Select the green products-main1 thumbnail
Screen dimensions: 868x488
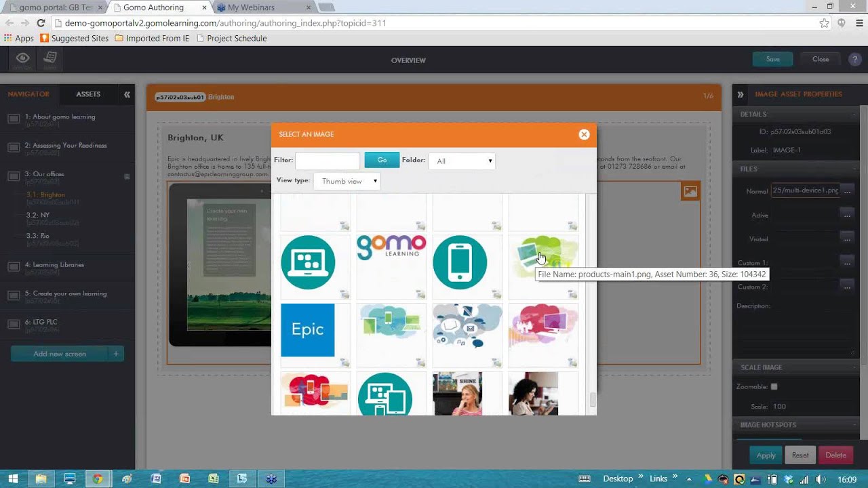click(544, 258)
